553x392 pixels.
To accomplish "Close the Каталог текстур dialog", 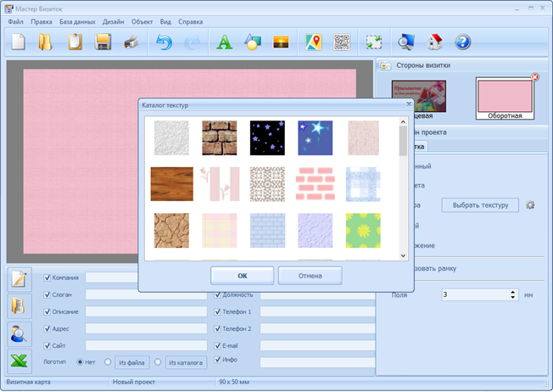I will (409, 104).
